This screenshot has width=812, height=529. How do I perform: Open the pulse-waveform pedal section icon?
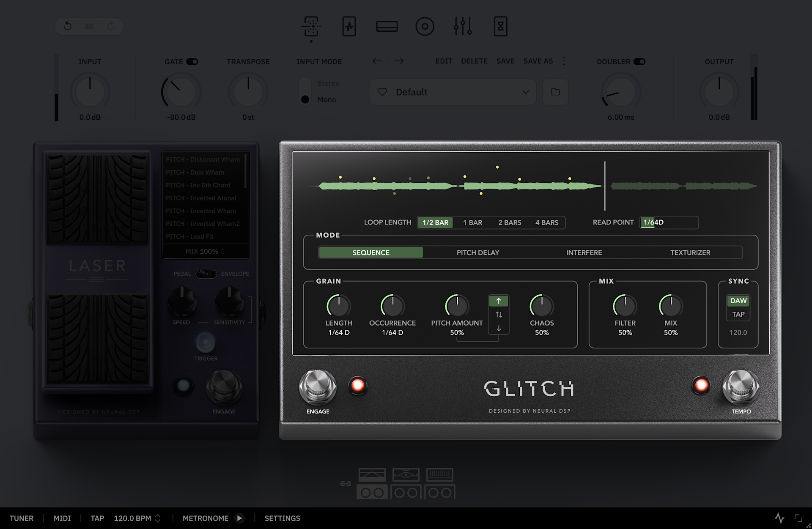pyautogui.click(x=349, y=26)
